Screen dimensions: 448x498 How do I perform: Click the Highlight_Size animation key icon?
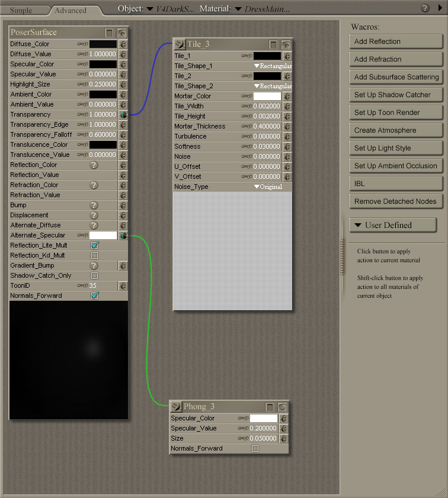point(82,85)
